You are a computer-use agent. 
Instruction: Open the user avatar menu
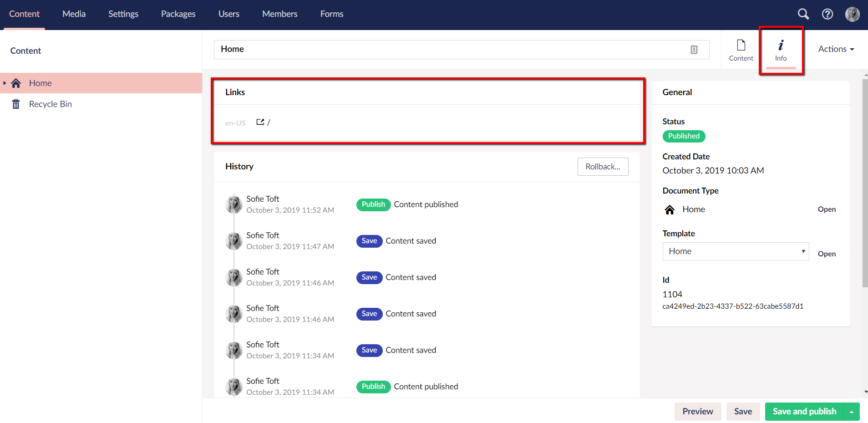852,14
